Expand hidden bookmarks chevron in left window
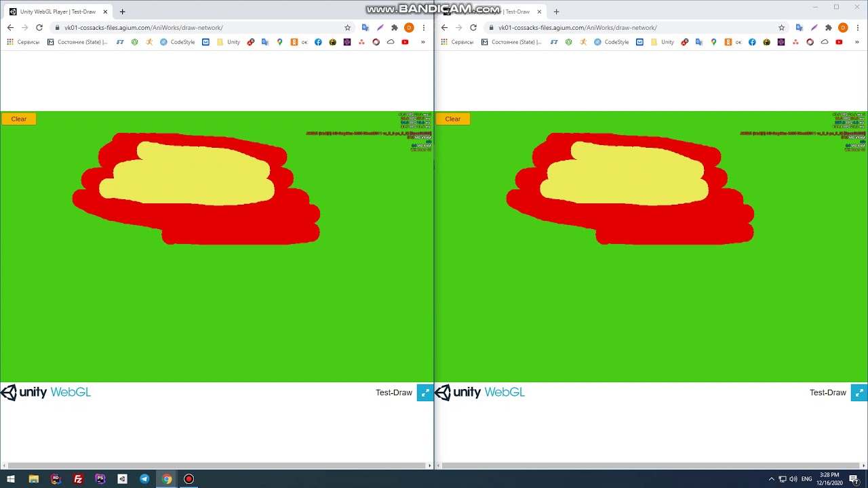Viewport: 868px width, 488px height. pos(422,42)
